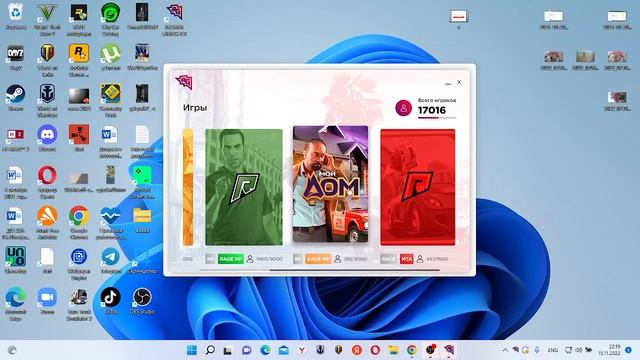
Task: Open the Мой Дом game card
Action: [330, 184]
